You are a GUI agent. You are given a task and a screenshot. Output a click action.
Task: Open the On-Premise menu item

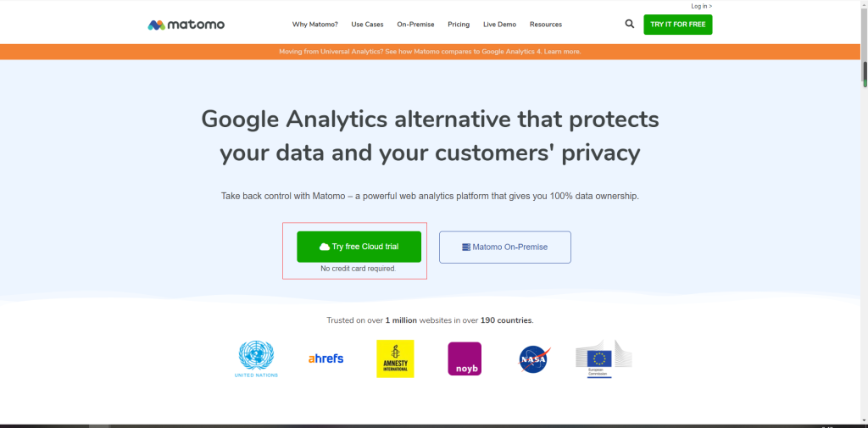[x=415, y=25]
